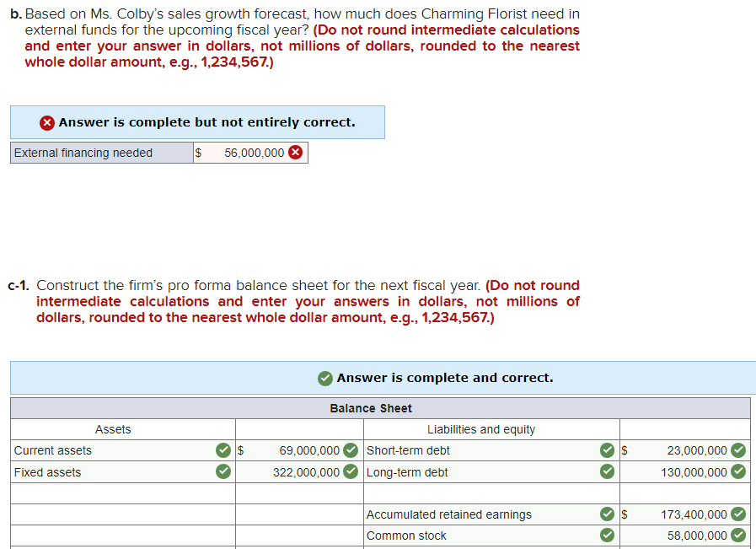Click the question 'c-1.' label
This screenshot has height=549, width=756.
click(x=19, y=286)
